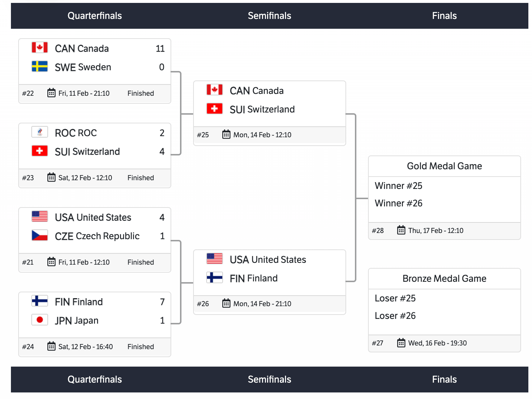Open the Bronze Medal Game card title

444,278
